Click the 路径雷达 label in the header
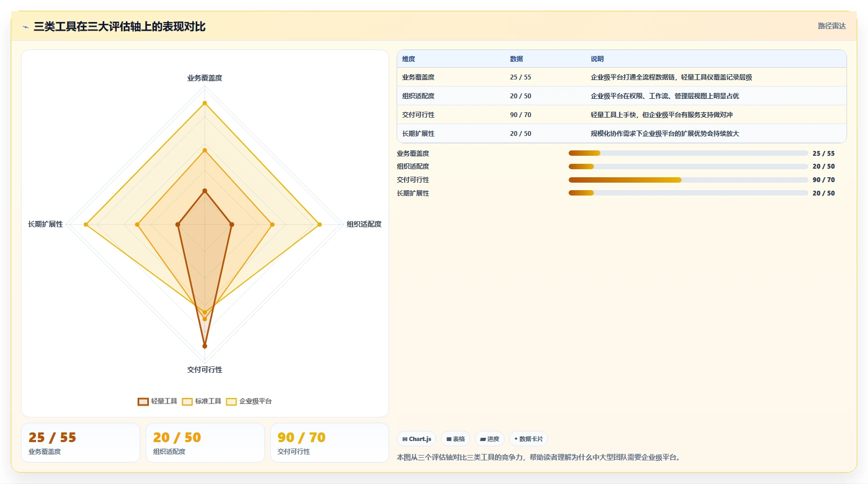The height and width of the screenshot is (484, 868). (x=831, y=26)
